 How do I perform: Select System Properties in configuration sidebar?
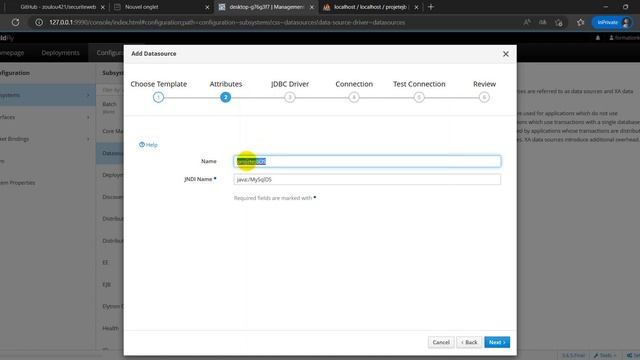pyautogui.click(x=18, y=183)
